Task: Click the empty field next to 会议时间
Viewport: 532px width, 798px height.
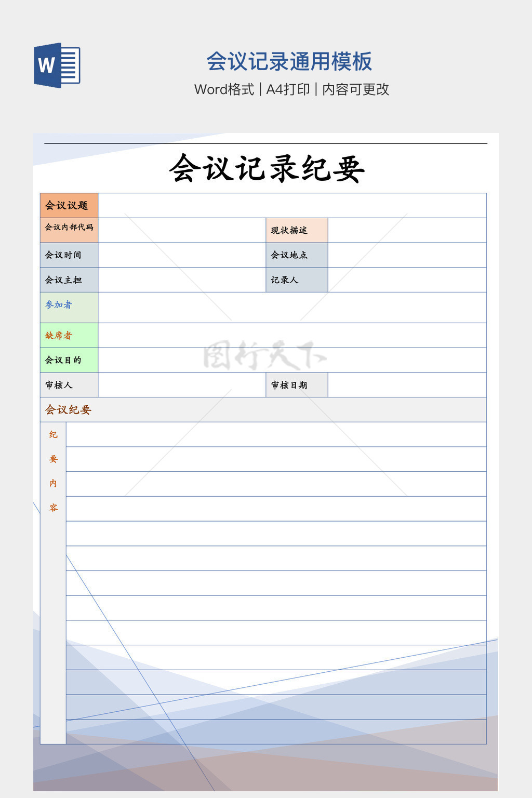Action: [182, 255]
